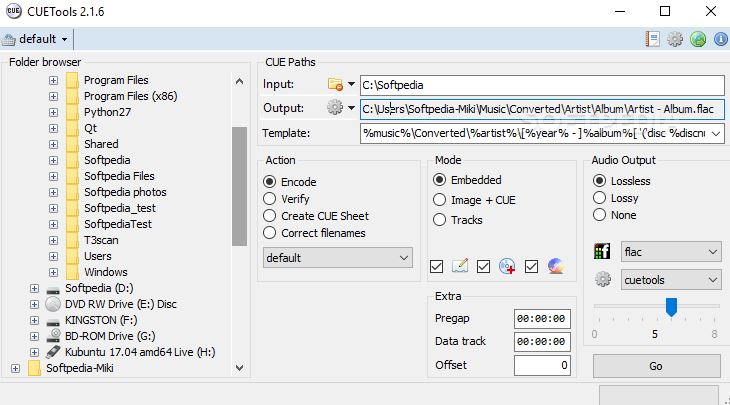The height and width of the screenshot is (405, 730).
Task: Click the Input folder browse icon
Action: pos(335,84)
